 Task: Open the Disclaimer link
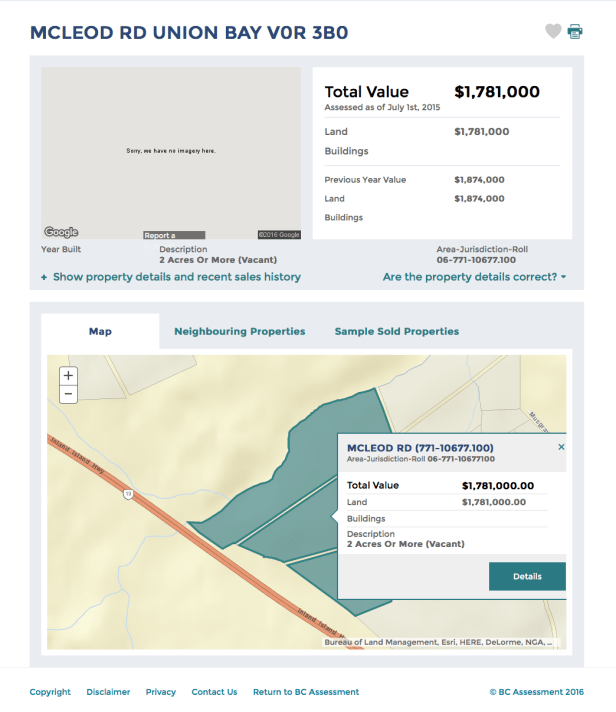(109, 692)
